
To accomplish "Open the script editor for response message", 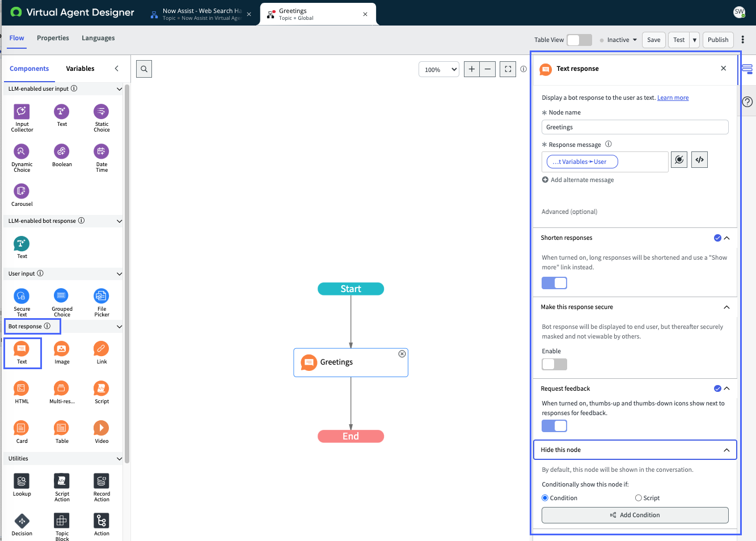I will click(700, 160).
